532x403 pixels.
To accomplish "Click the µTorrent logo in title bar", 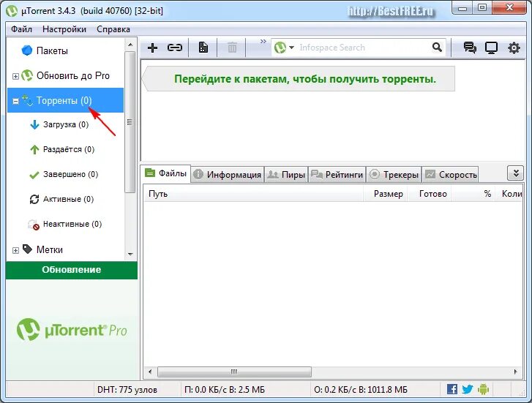I will pos(12,11).
